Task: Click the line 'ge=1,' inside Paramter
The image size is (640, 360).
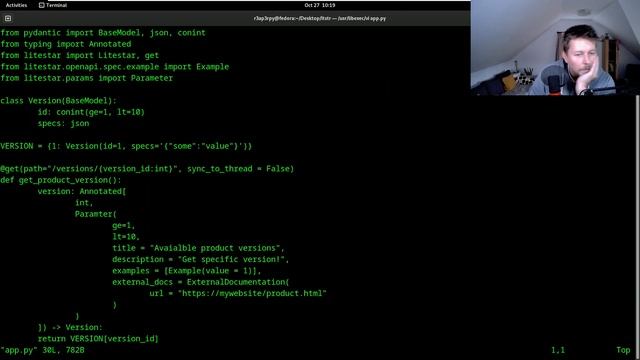Action: [x=124, y=225]
